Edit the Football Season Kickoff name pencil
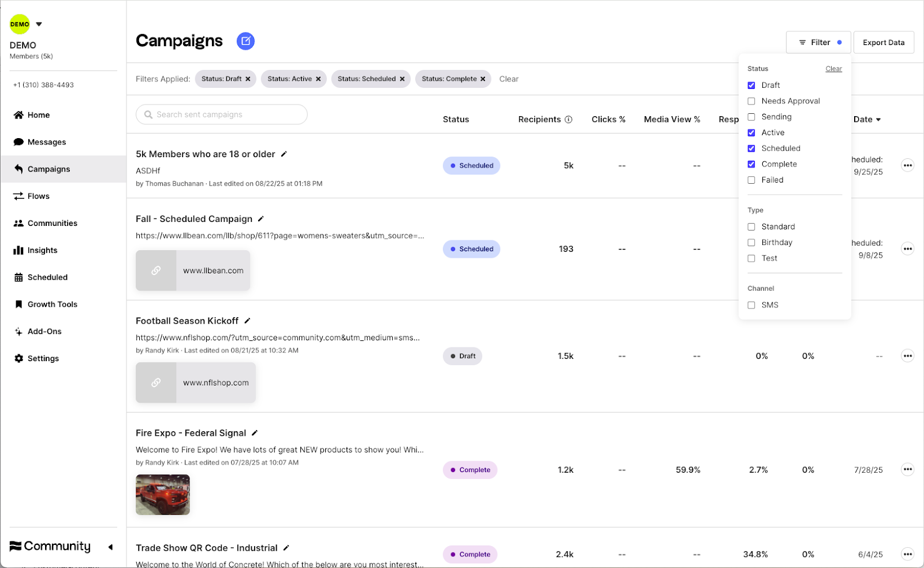The height and width of the screenshot is (568, 924). [248, 321]
